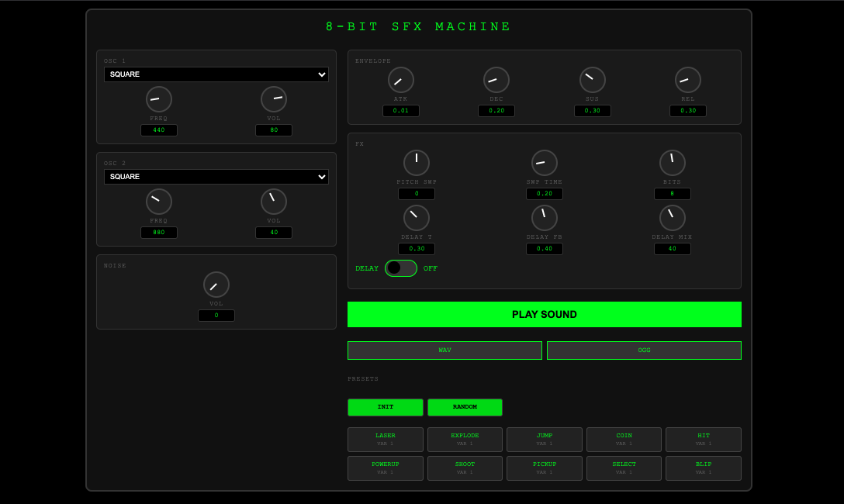The width and height of the screenshot is (844, 504).
Task: Select the BLIP preset
Action: pos(704,468)
